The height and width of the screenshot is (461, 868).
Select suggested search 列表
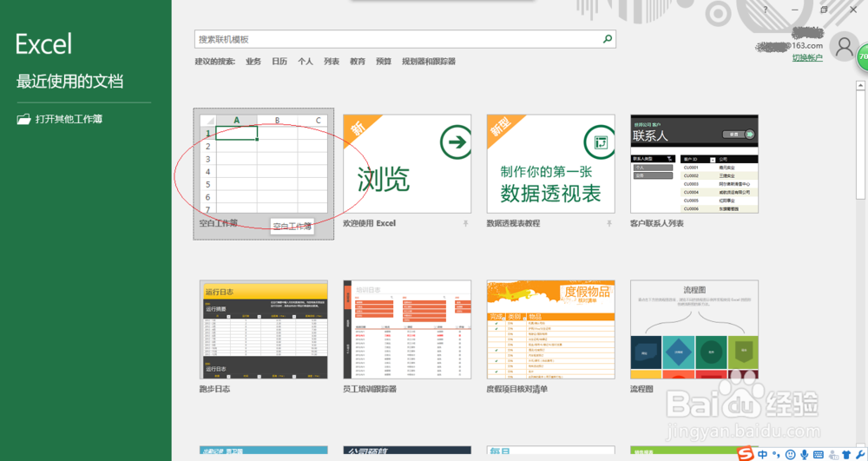[x=331, y=62]
